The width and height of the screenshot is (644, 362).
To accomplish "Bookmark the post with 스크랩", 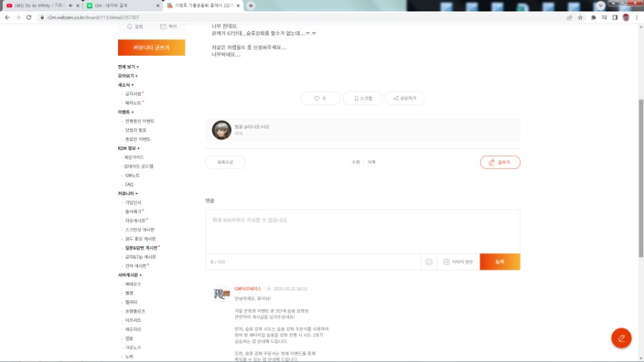I will pyautogui.click(x=362, y=98).
